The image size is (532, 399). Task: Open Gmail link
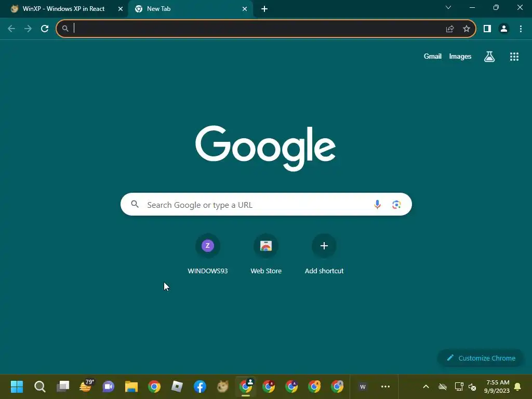tap(433, 56)
